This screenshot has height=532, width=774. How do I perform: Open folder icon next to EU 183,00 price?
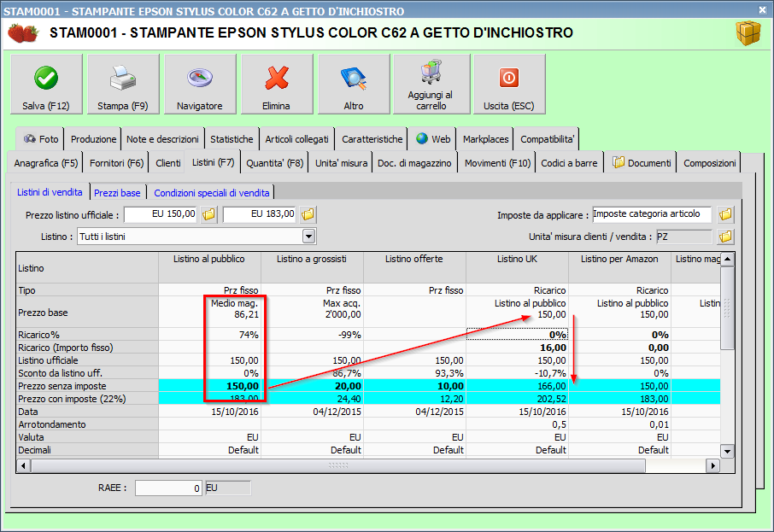(x=308, y=214)
